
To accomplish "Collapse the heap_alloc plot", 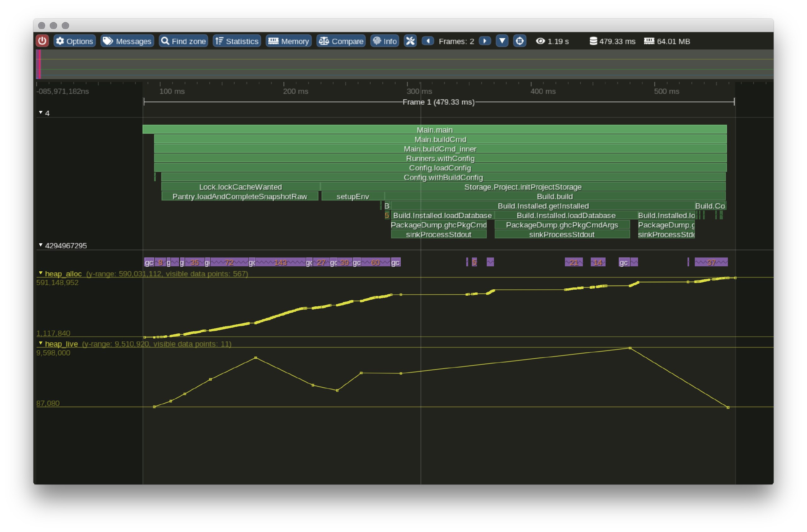I will pyautogui.click(x=41, y=273).
